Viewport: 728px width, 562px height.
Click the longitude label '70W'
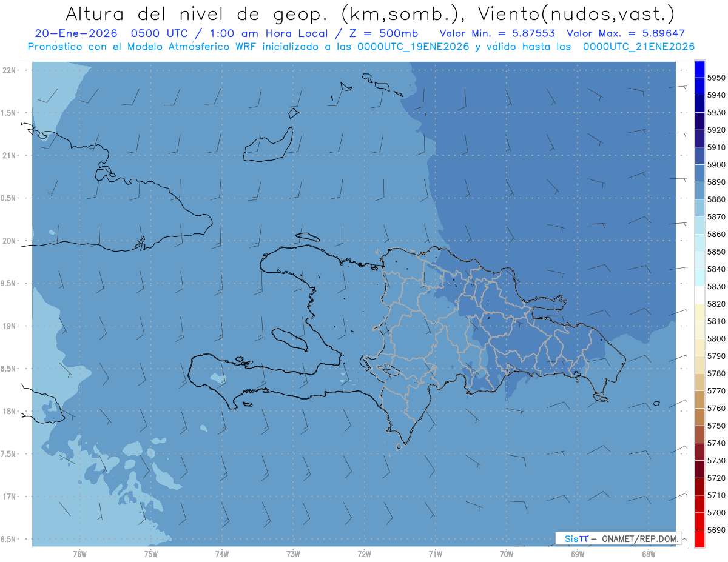(x=507, y=554)
